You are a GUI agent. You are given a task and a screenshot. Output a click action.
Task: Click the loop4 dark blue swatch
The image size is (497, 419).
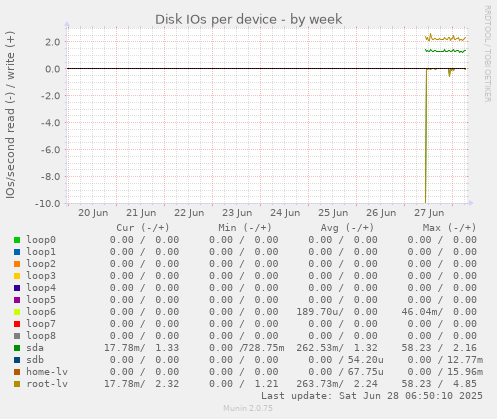[x=17, y=288]
